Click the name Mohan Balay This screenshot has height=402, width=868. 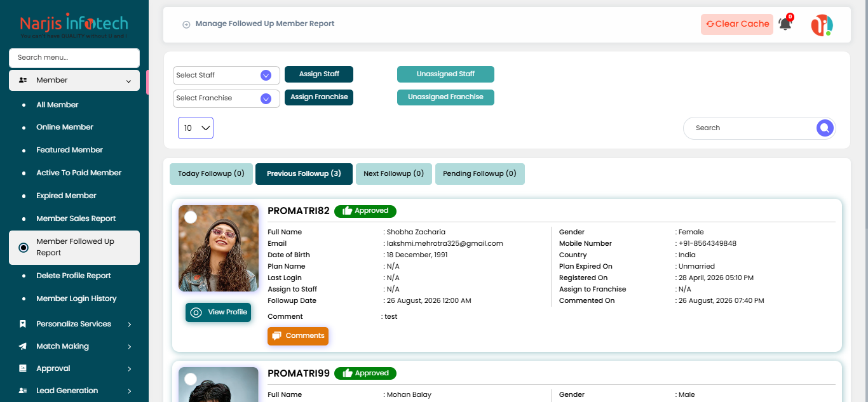409,394
